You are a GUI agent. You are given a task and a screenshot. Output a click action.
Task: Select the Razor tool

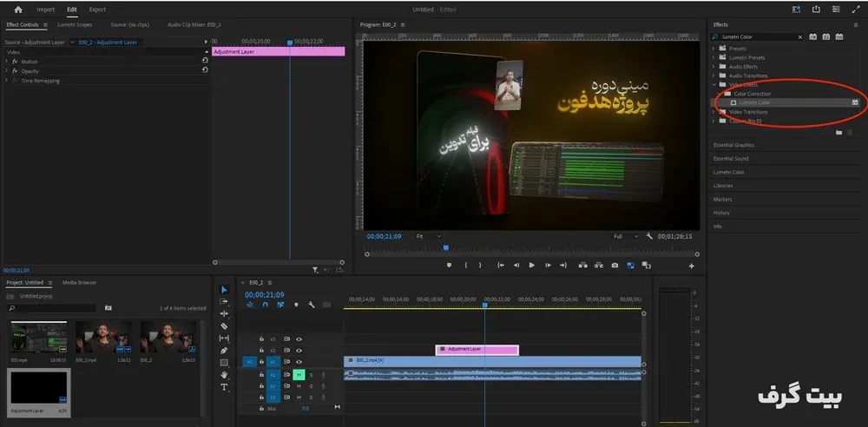[x=224, y=326]
